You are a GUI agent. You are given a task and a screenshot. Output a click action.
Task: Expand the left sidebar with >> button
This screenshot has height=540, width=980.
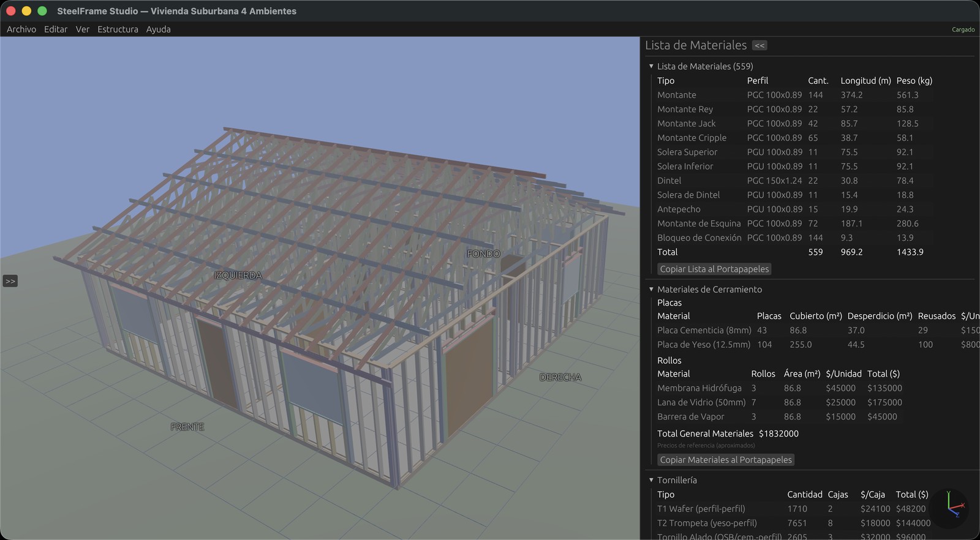pyautogui.click(x=10, y=281)
